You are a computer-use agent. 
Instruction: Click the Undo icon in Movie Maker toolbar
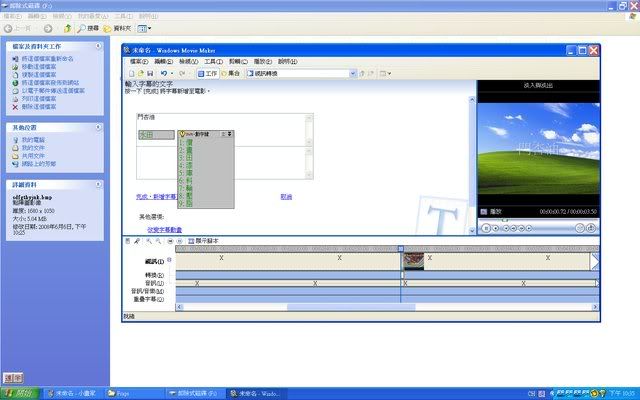162,73
